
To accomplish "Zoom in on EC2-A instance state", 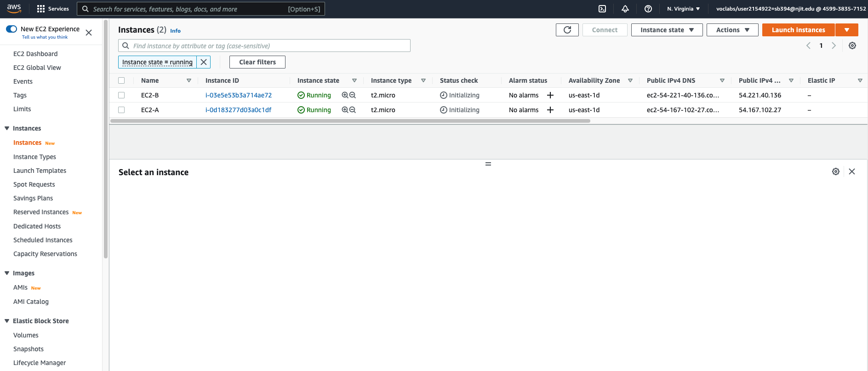I will (345, 110).
